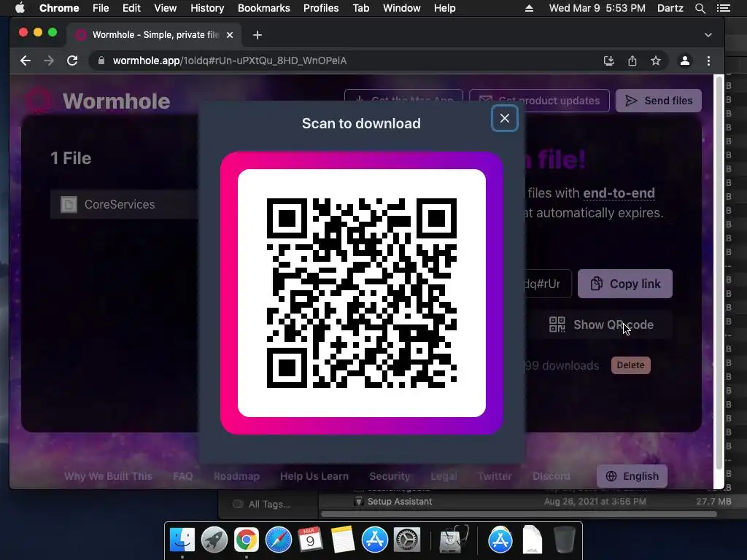Open the History menu
Screen dimensions: 747x560
pyautogui.click(x=207, y=8)
